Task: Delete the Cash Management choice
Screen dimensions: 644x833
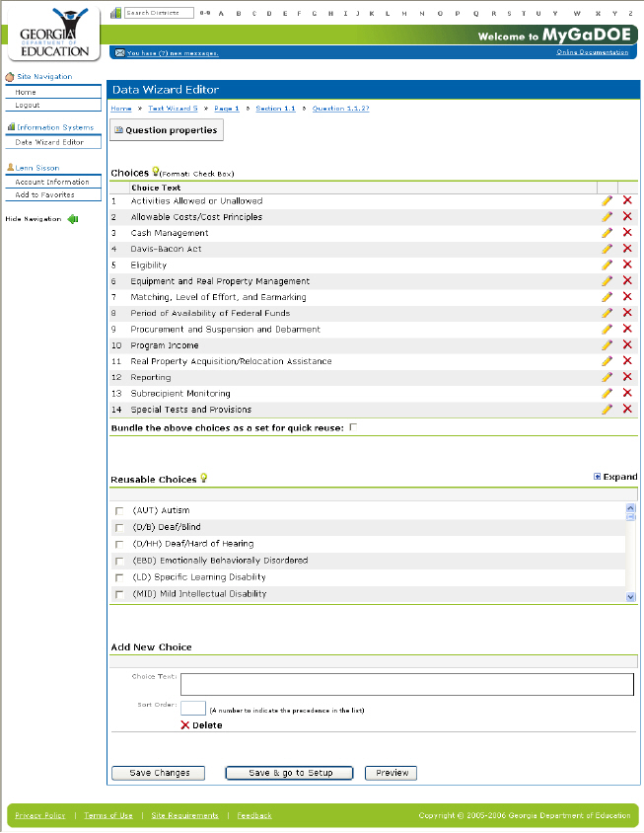Action: click(627, 232)
